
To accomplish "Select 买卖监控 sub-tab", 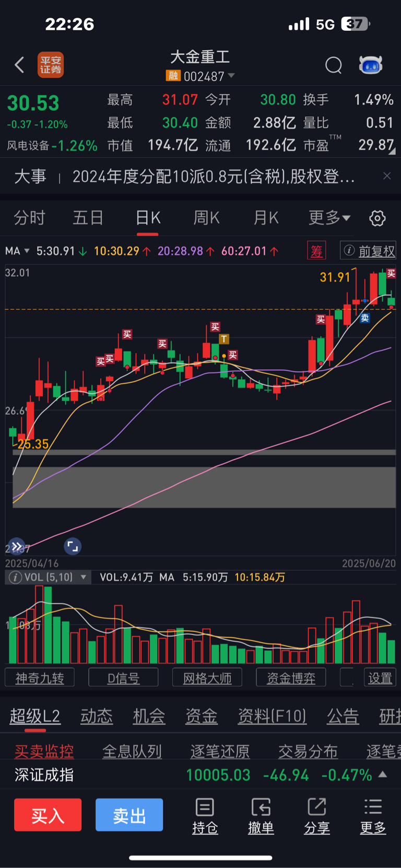I will (44, 751).
